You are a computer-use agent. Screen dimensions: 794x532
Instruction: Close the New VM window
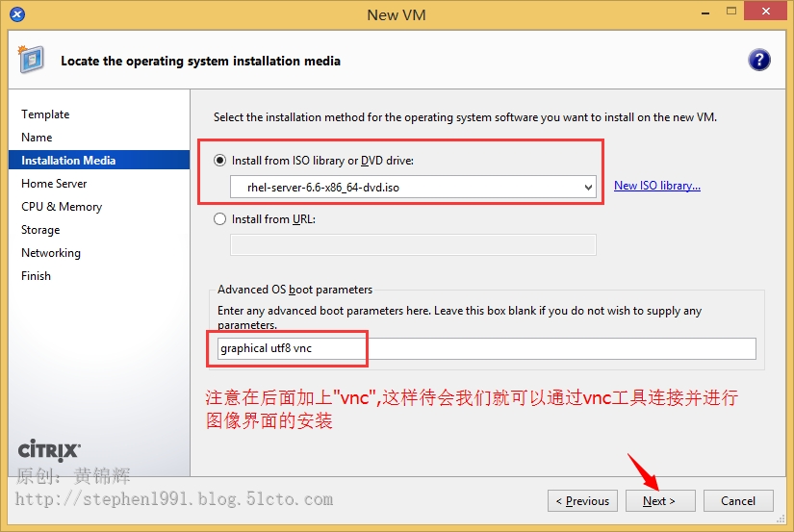click(x=766, y=11)
